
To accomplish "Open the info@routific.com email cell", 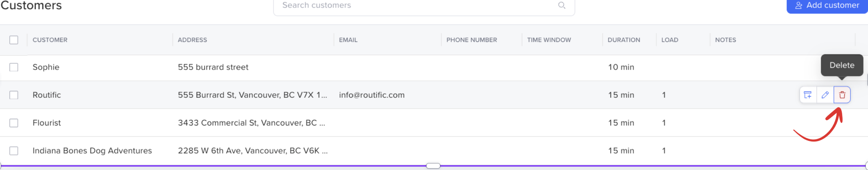I will (x=371, y=95).
